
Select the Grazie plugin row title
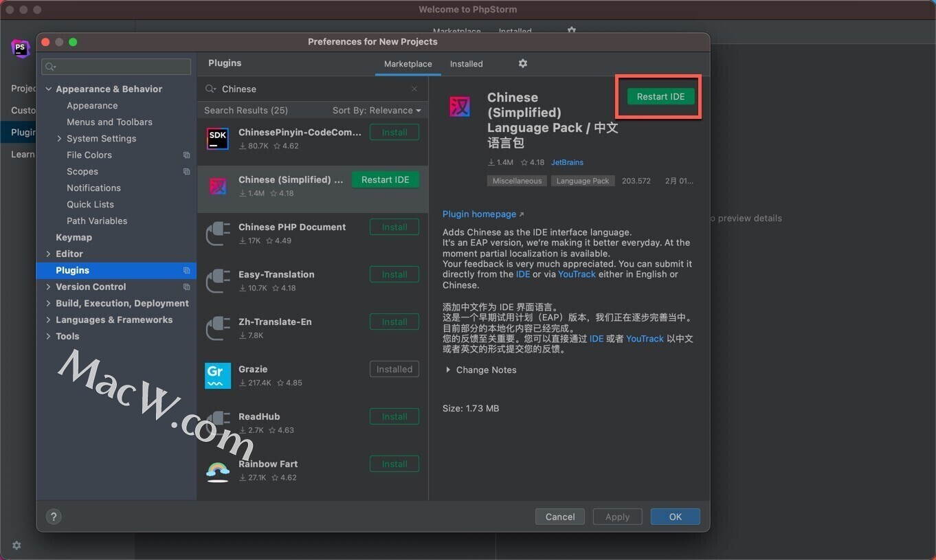click(253, 370)
